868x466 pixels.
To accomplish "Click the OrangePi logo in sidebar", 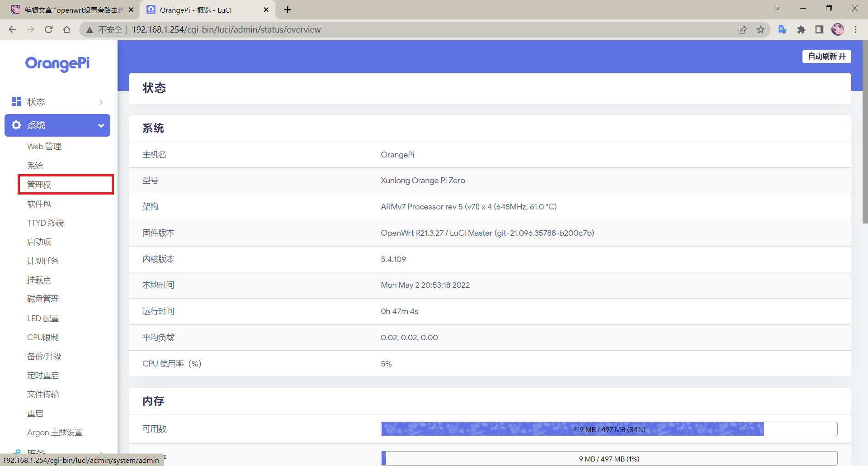I will click(x=57, y=64).
